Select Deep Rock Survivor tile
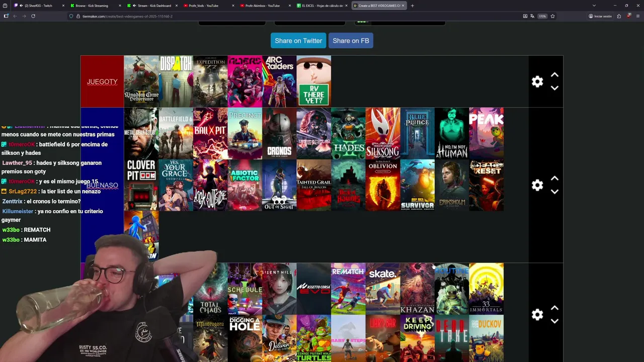Image resolution: width=644 pixels, height=362 pixels. [417, 185]
